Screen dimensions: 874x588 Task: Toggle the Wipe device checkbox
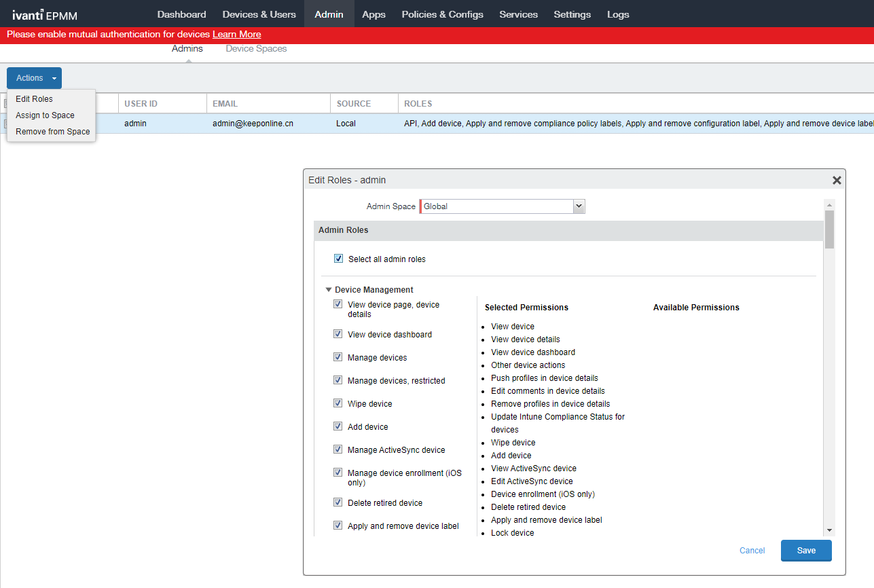(x=338, y=403)
